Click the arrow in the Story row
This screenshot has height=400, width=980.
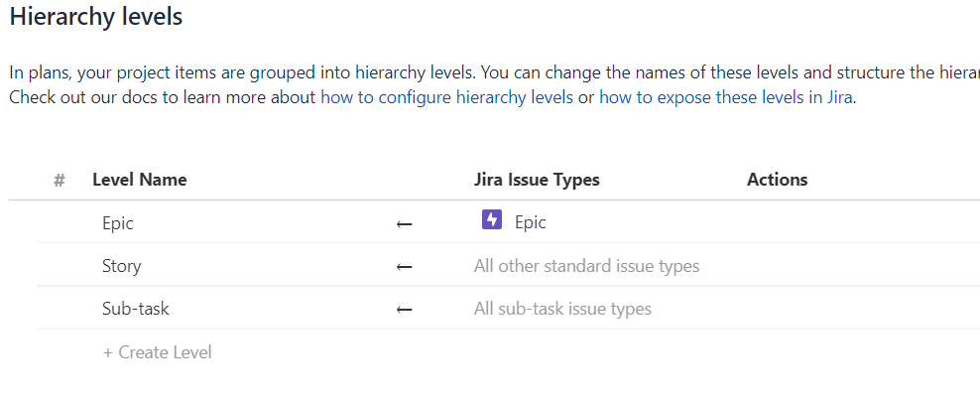[405, 267]
